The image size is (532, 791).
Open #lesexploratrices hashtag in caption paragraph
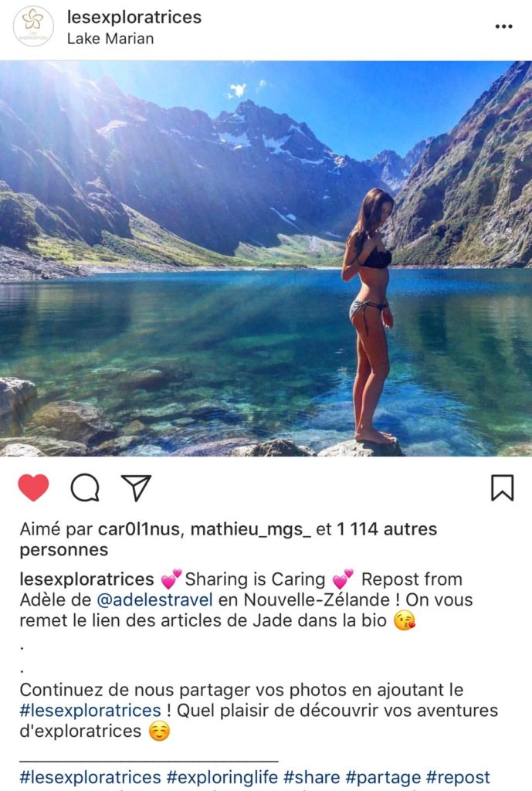click(90, 711)
